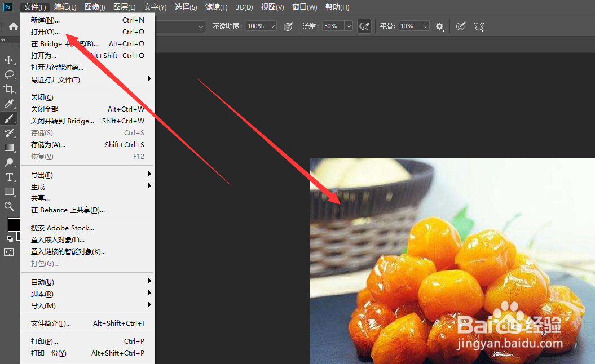Select the Lasso tool
The width and height of the screenshot is (595, 364).
[8, 74]
